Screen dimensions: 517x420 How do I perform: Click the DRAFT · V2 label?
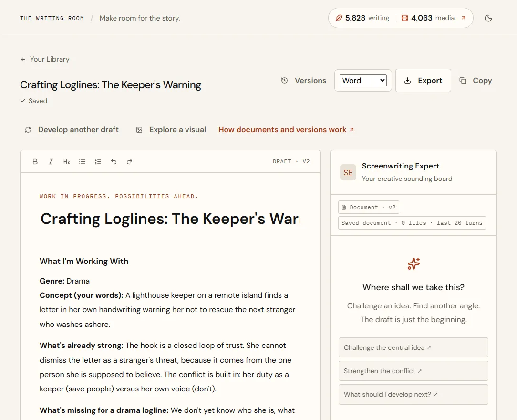tap(291, 161)
